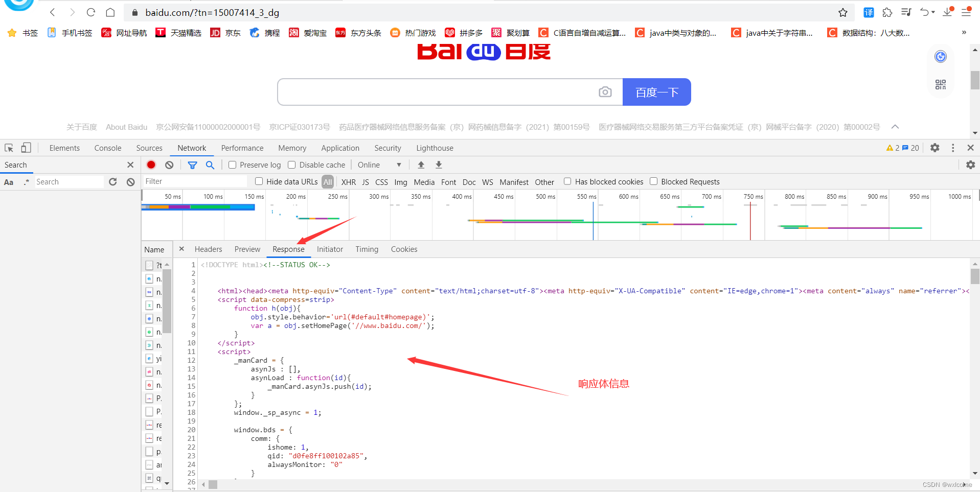This screenshot has height=492, width=980.
Task: Open the undo history dropdown arrow
Action: click(x=933, y=12)
